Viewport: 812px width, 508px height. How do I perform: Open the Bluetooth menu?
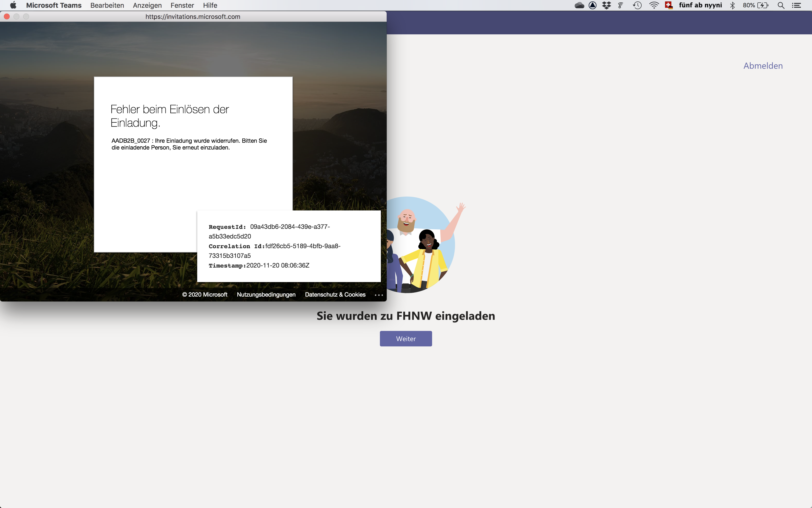click(x=732, y=5)
